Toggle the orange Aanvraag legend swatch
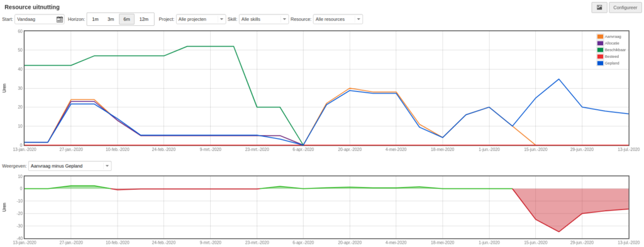644x247 pixels. tap(600, 36)
